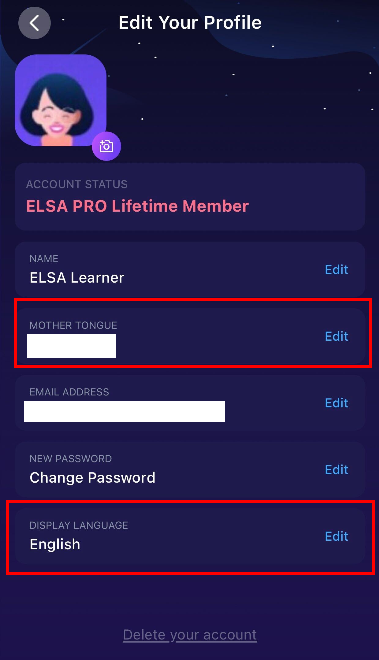Tap the New Password row label
This screenshot has height=660, width=379.
click(x=70, y=459)
